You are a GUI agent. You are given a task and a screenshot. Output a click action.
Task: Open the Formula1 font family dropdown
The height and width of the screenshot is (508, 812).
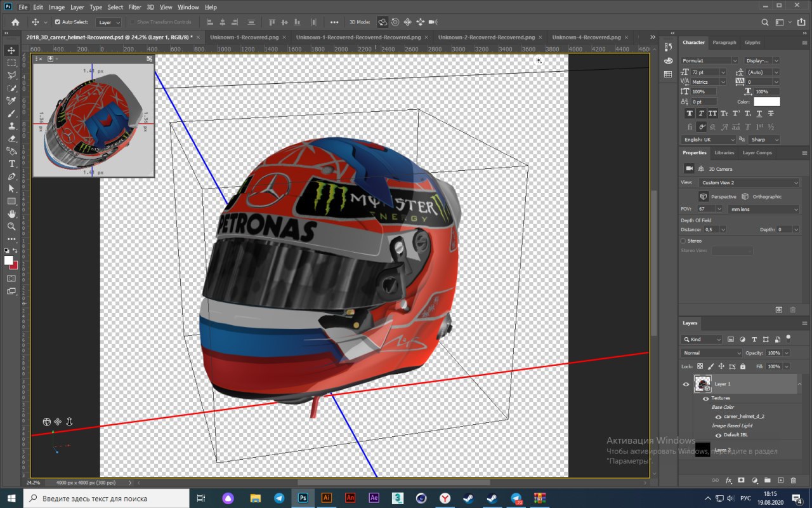709,60
